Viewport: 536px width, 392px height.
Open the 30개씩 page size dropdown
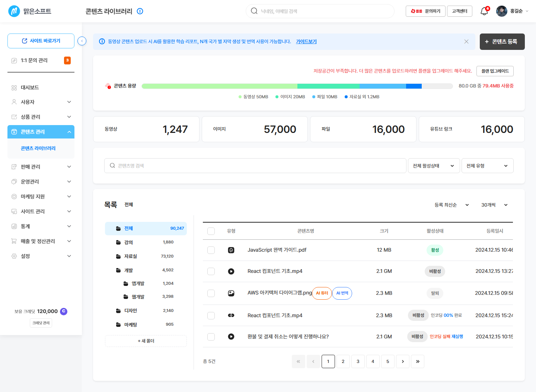click(495, 205)
